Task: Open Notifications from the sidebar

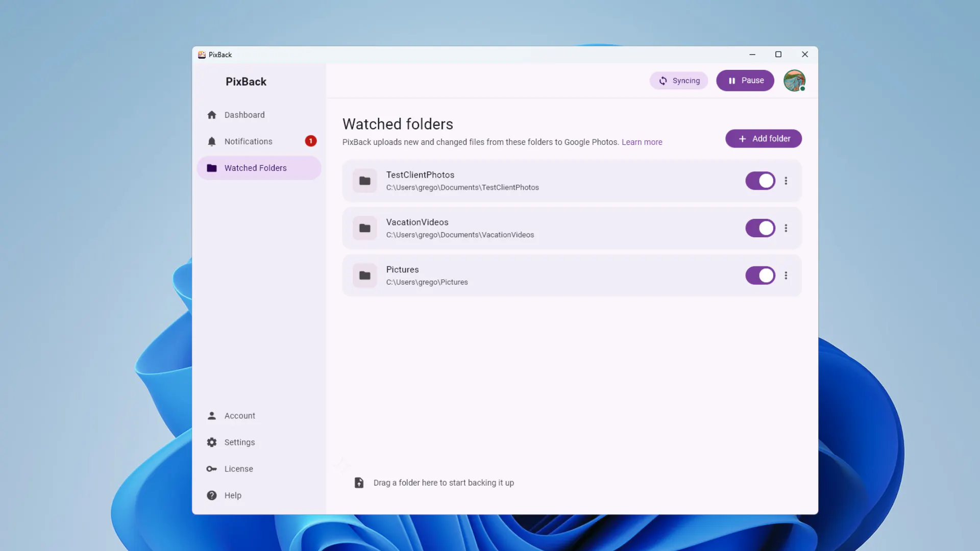Action: 259,141
